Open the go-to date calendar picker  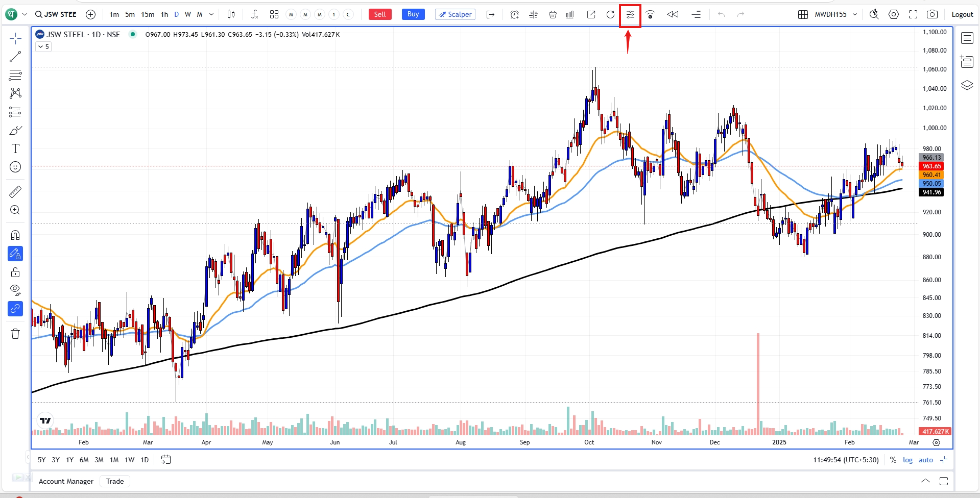pyautogui.click(x=165, y=460)
